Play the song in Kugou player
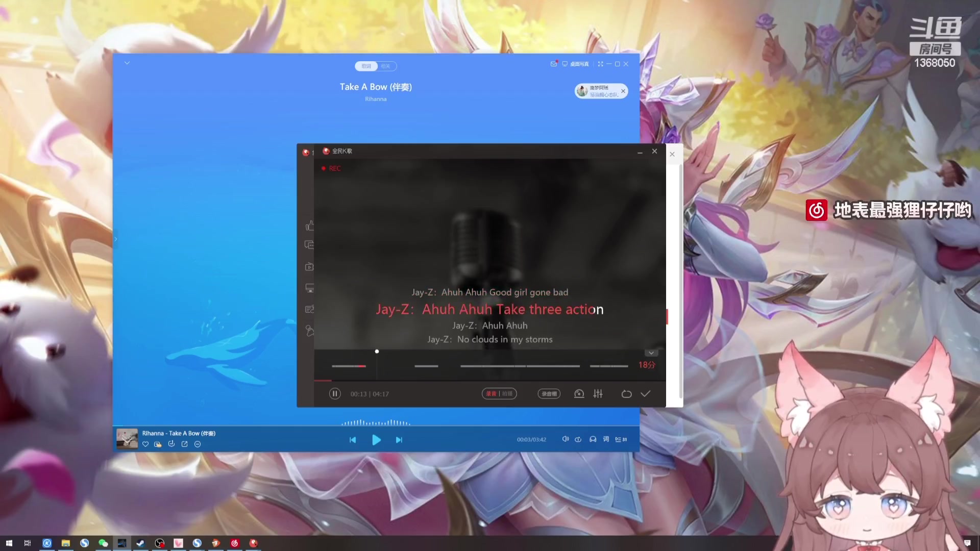The height and width of the screenshot is (551, 980). pyautogui.click(x=376, y=440)
